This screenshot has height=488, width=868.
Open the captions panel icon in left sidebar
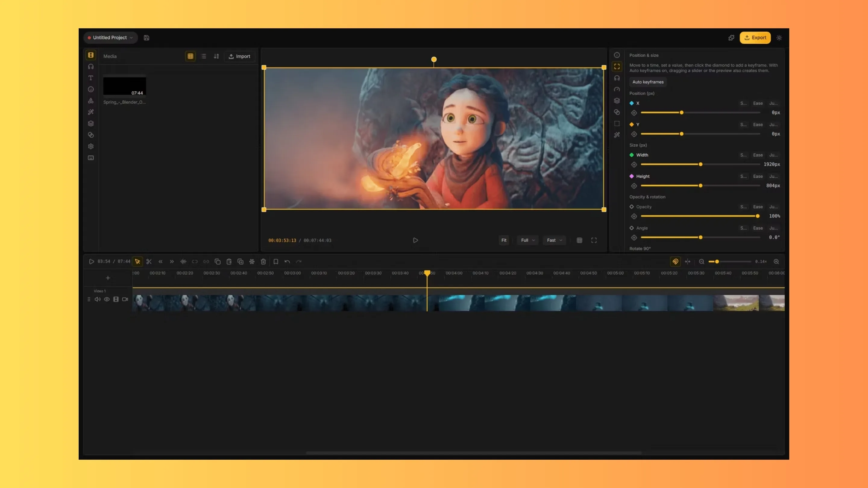tap(91, 158)
